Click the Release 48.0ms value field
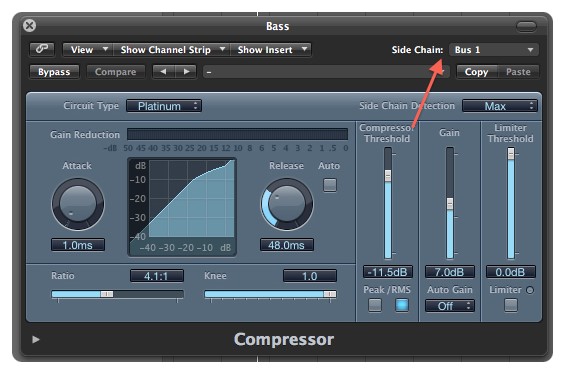The height and width of the screenshot is (374, 565). 287,245
